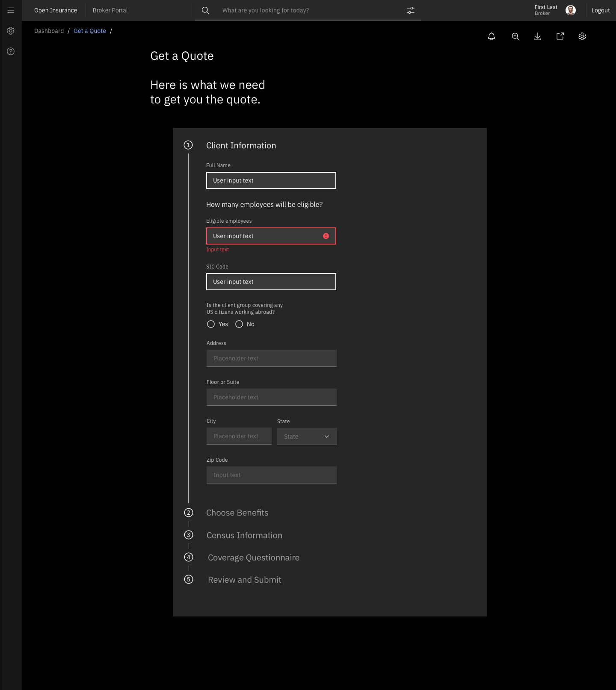
Task: Go to step 2 circle indicator
Action: 189,513
